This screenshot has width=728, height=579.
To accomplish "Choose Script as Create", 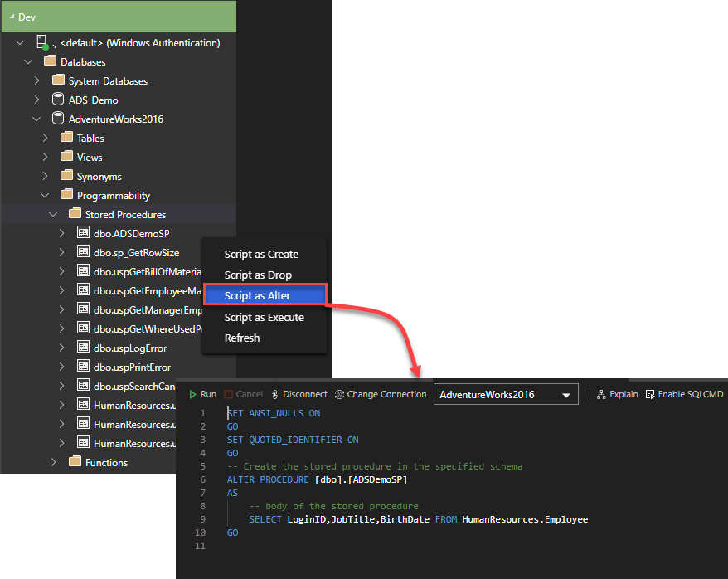I will point(261,255).
